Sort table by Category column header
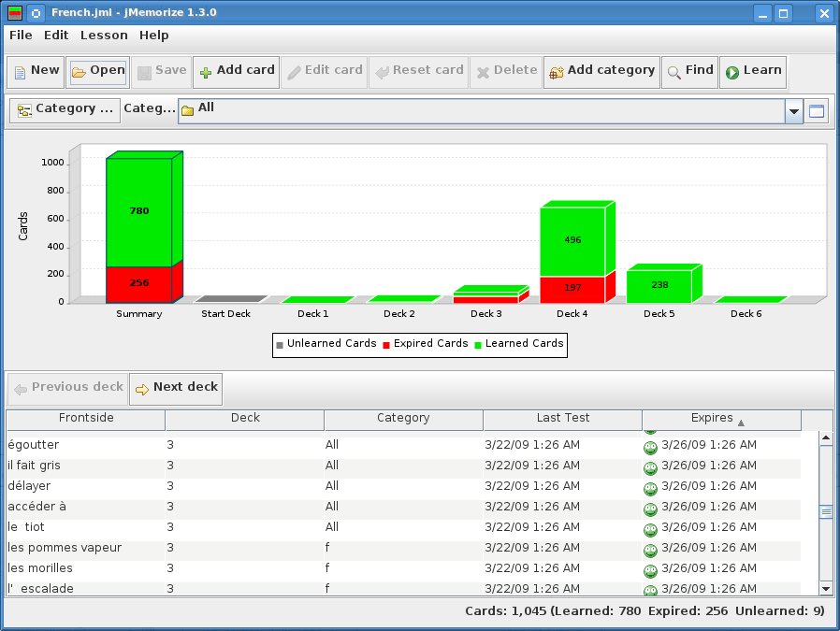The height and width of the screenshot is (631, 840). click(x=403, y=420)
